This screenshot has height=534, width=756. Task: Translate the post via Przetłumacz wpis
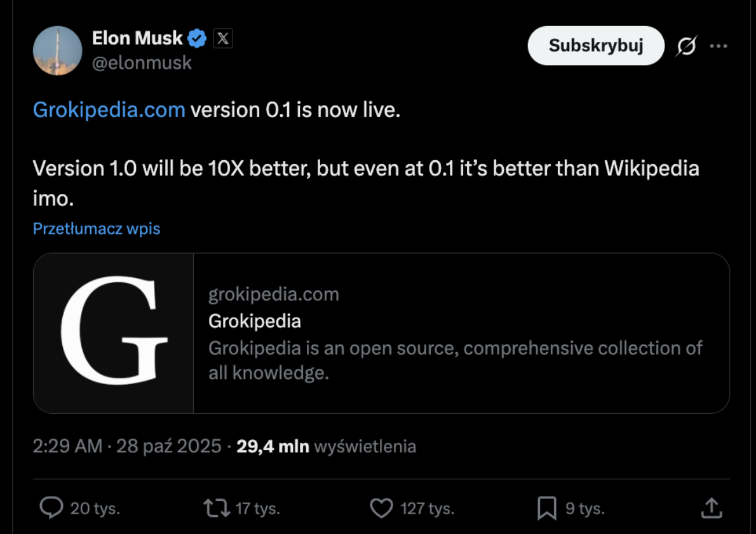(96, 228)
